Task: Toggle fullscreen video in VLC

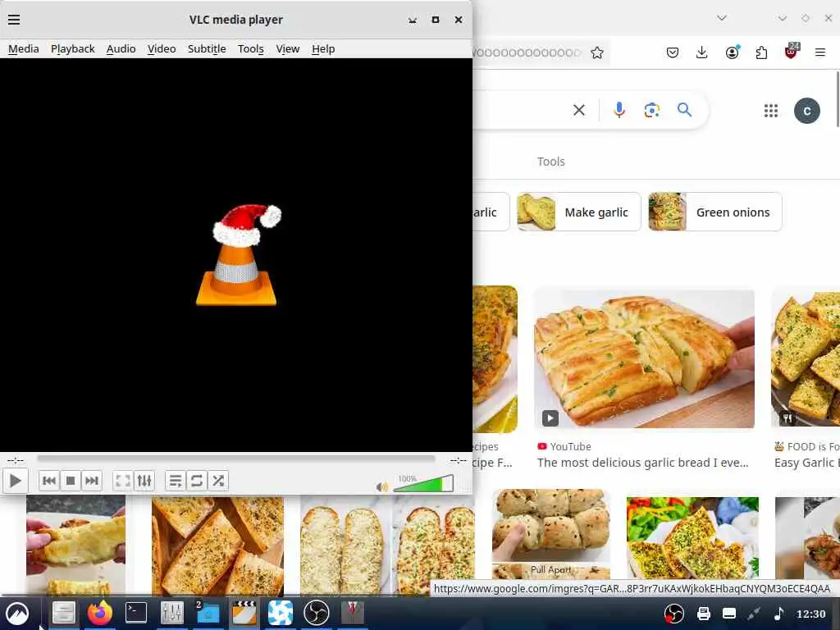Action: (x=123, y=481)
